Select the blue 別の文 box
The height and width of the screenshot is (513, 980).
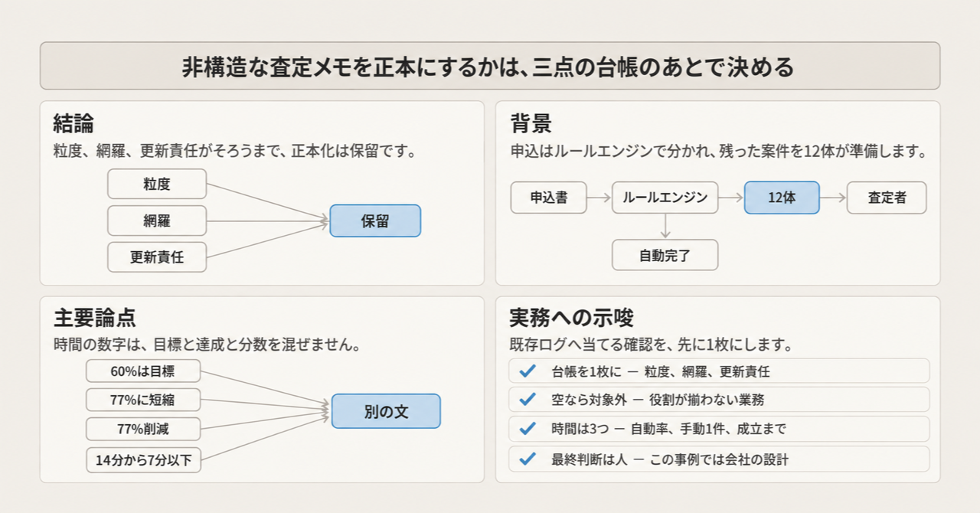[x=386, y=411]
